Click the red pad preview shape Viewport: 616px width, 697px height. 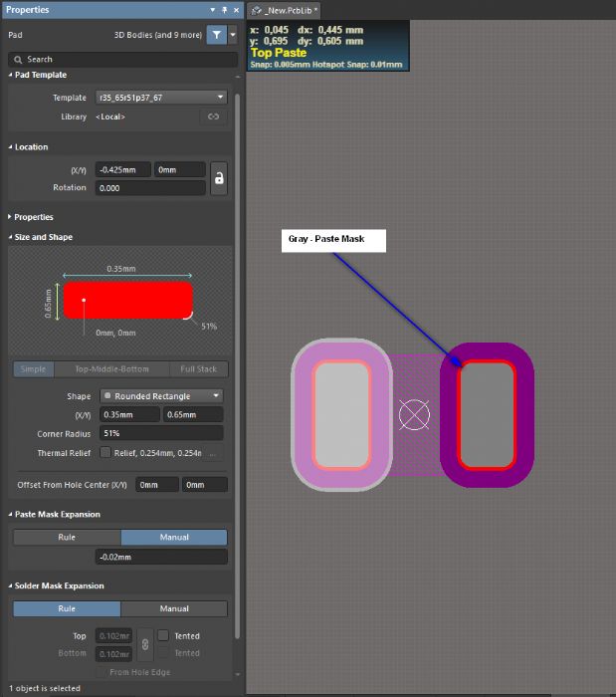127,300
